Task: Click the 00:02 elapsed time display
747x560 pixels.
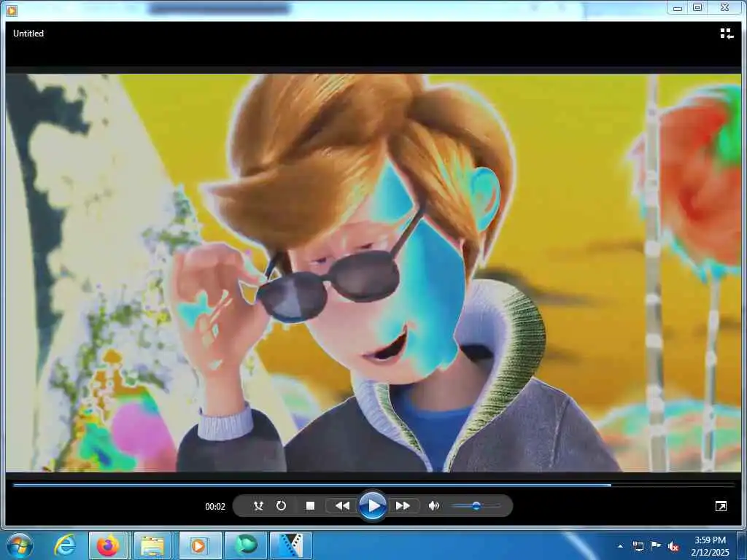Action: [x=215, y=506]
